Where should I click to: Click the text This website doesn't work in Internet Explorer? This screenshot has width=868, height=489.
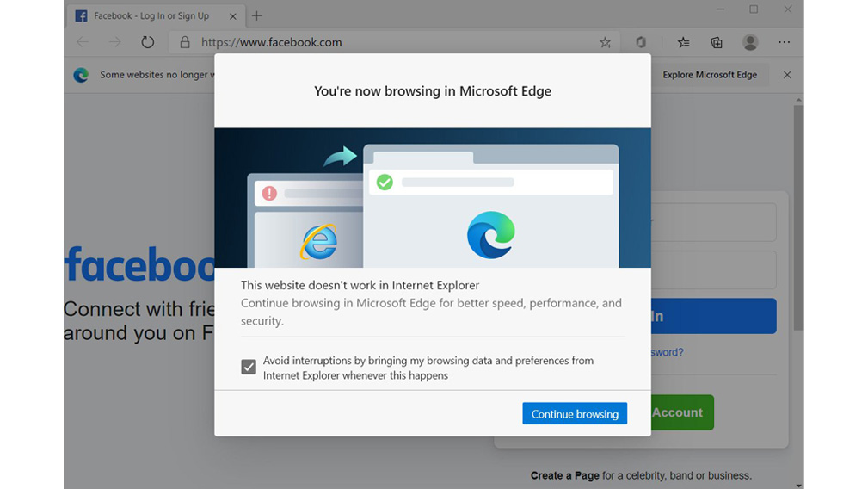(360, 285)
